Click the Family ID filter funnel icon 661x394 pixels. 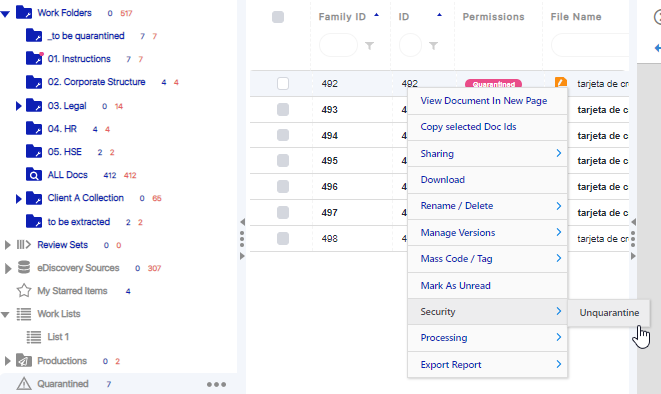[369, 46]
